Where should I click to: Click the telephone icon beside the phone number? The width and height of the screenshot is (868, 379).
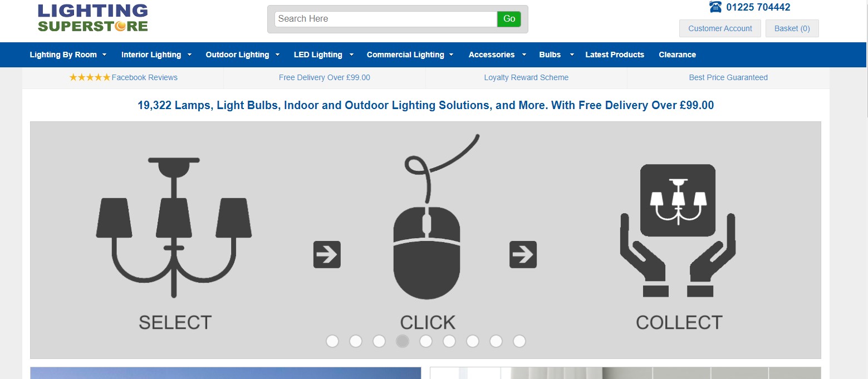click(x=715, y=7)
